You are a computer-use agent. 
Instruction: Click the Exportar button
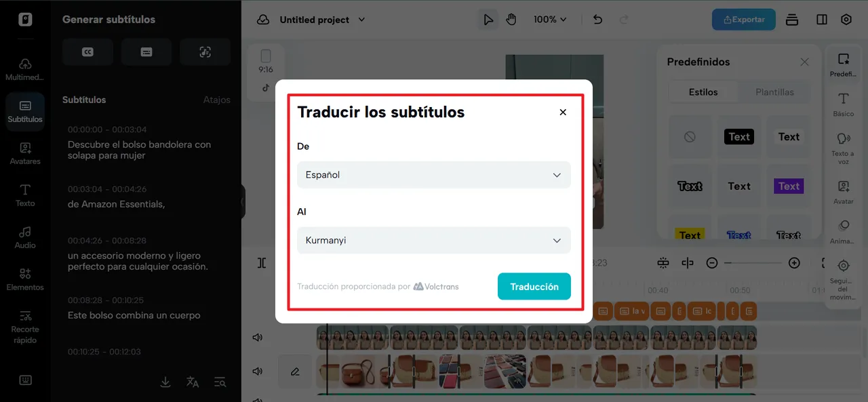744,20
